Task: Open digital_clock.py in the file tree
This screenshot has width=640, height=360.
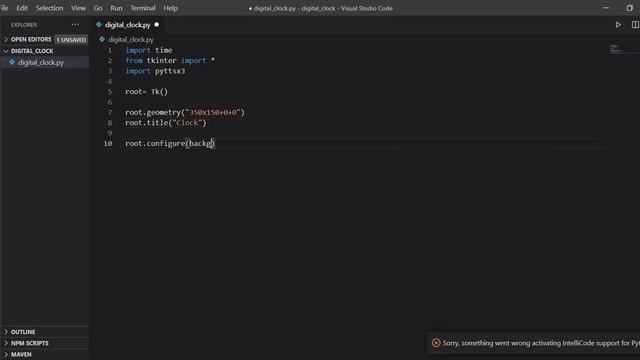Action: pyautogui.click(x=41, y=62)
